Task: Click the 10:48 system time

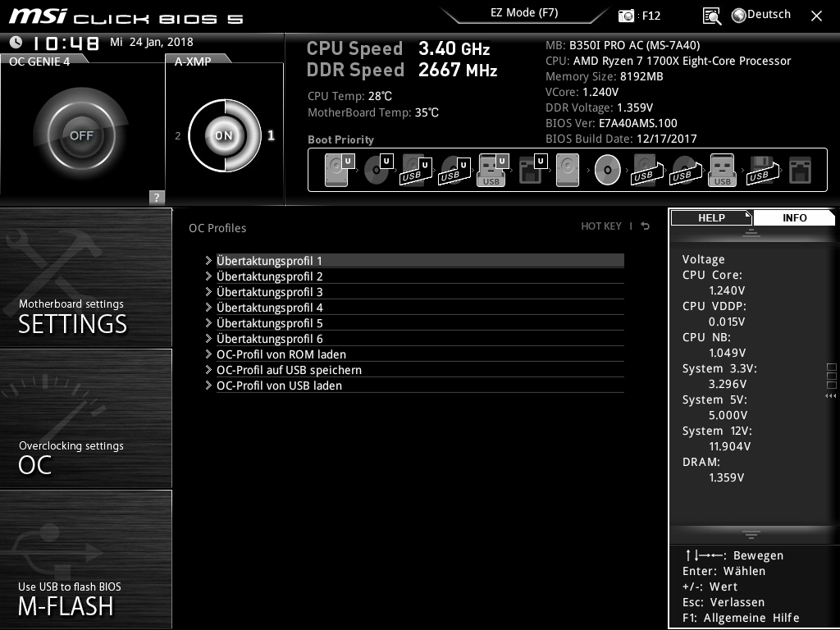Action: click(x=66, y=43)
